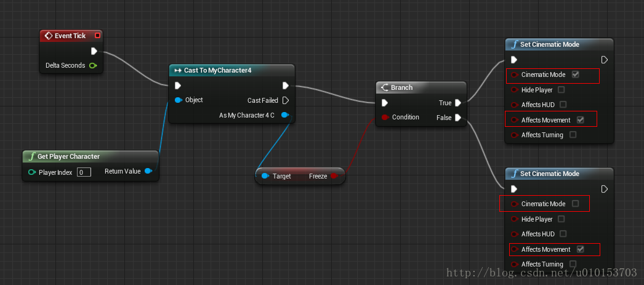Screen dimensions: 644x285
Task: Check Affects Turning in upper node
Action: tap(573, 135)
